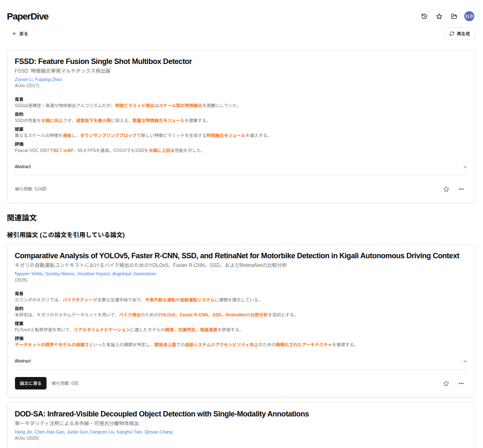This screenshot has width=483, height=448.
Task: Open favorites star icon in header
Action: pos(439,16)
